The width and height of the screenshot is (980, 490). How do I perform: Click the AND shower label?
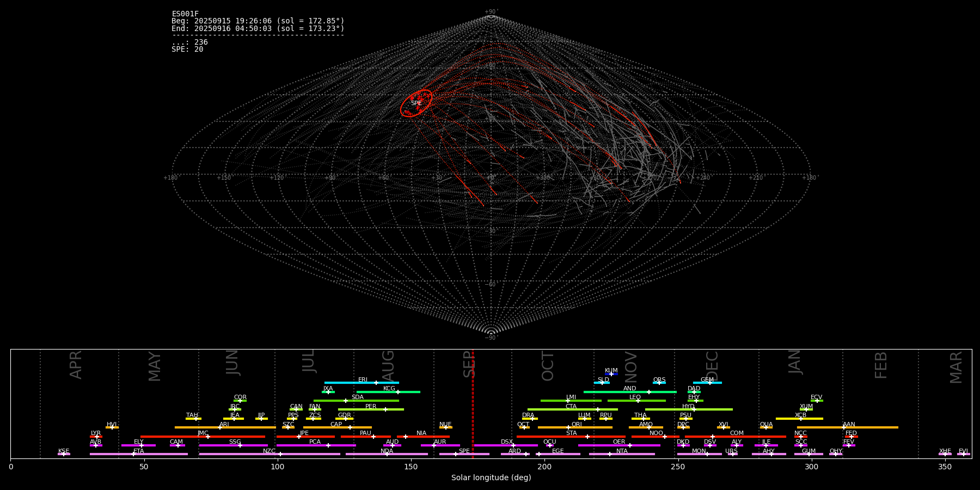[x=630, y=389]
